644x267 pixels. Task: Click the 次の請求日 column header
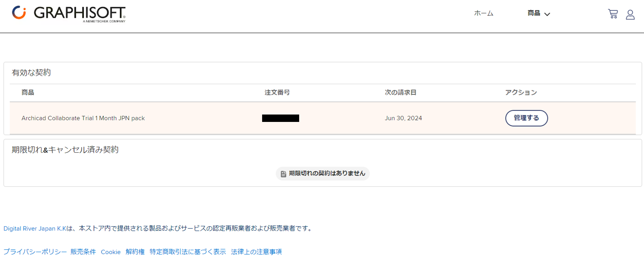coord(401,92)
